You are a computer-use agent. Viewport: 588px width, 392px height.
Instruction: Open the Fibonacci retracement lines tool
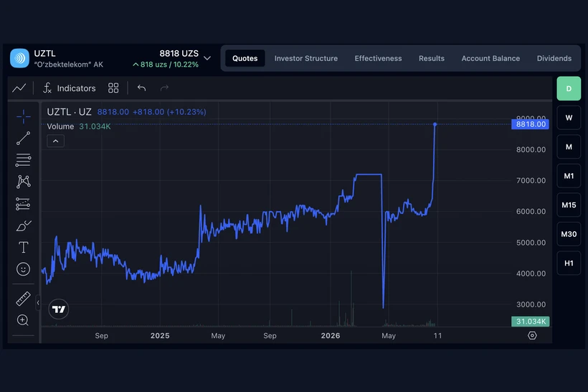pyautogui.click(x=23, y=160)
